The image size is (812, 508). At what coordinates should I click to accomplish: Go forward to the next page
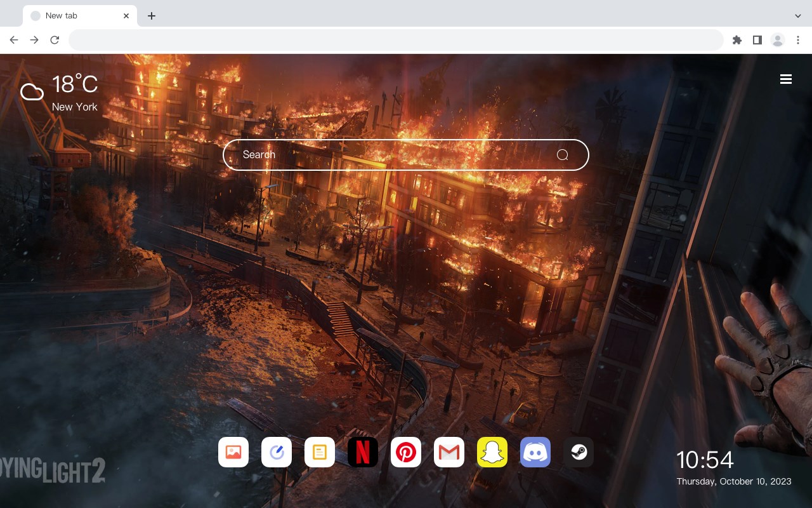pyautogui.click(x=34, y=40)
